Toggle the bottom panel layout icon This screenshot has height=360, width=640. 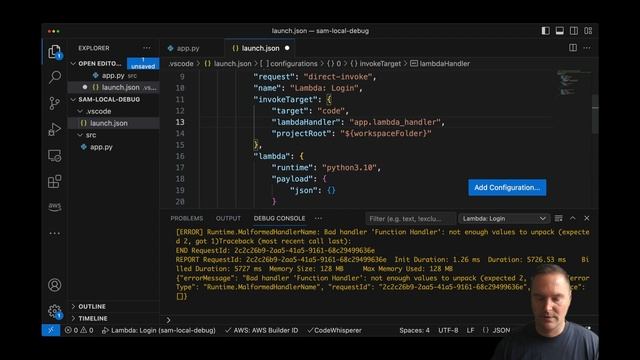tap(560, 31)
